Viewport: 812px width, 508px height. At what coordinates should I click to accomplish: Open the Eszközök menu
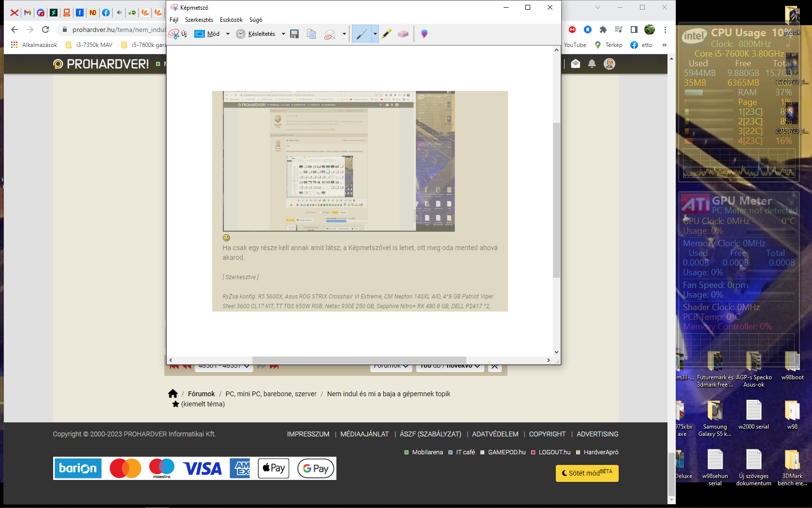click(231, 20)
